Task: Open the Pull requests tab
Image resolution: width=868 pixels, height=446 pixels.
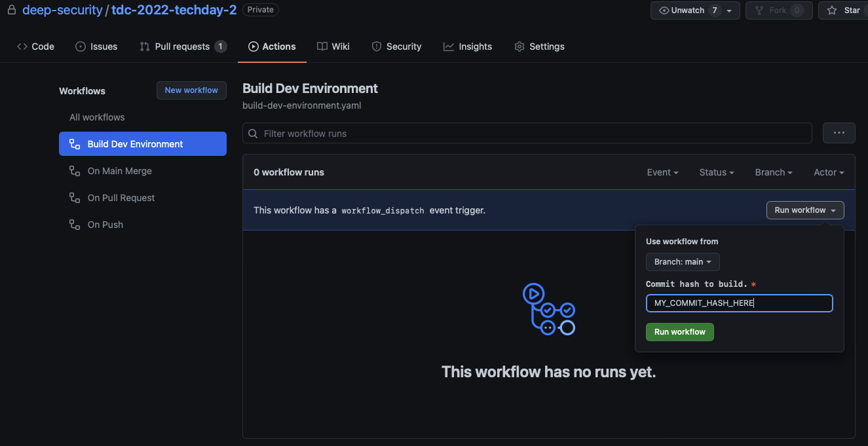Action: point(183,46)
